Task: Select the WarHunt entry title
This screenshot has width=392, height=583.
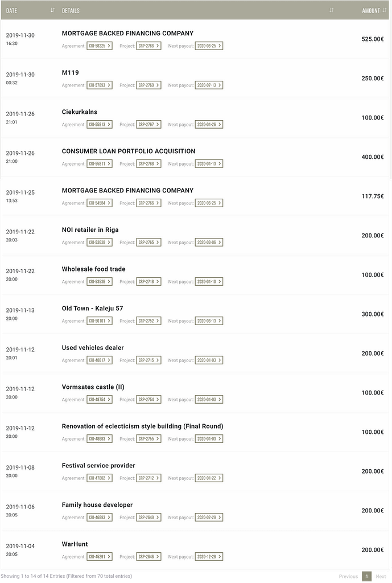Action: click(x=75, y=544)
